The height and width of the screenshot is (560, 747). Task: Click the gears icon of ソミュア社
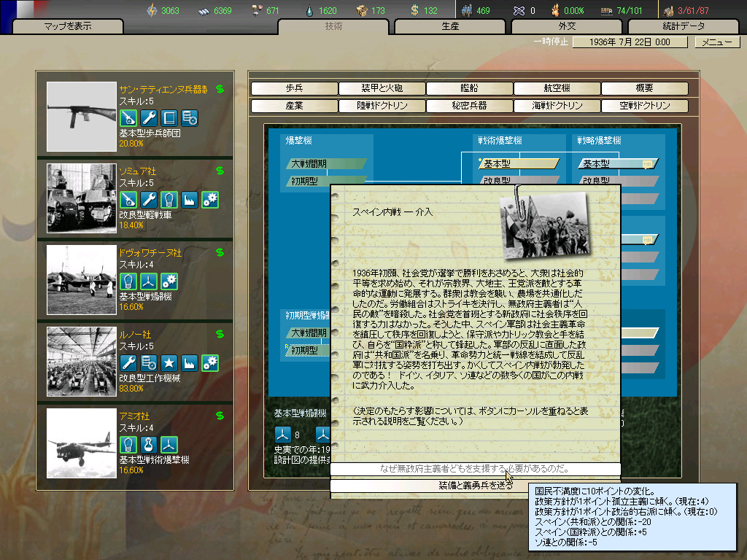[210, 200]
